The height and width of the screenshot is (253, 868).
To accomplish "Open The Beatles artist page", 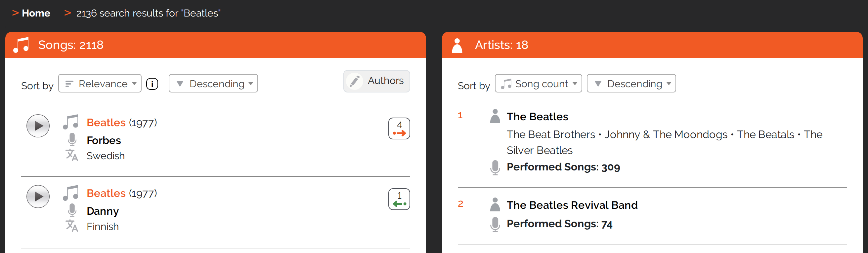I will coord(537,116).
